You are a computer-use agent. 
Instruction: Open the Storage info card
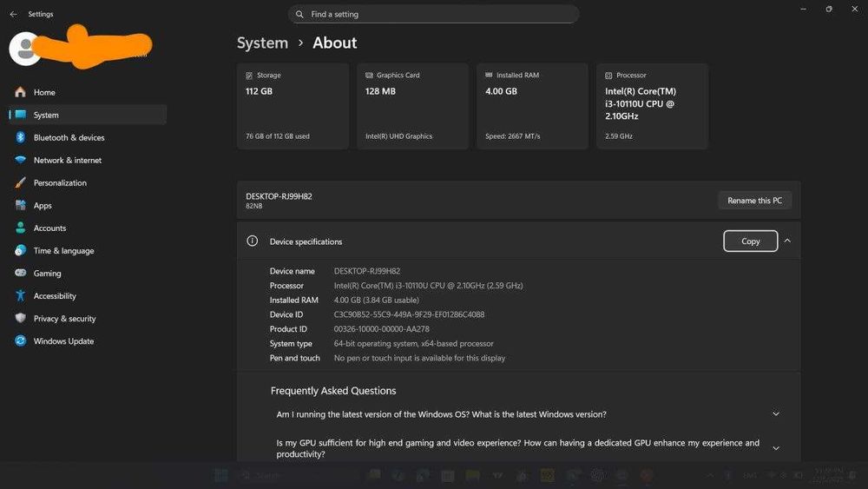point(293,106)
